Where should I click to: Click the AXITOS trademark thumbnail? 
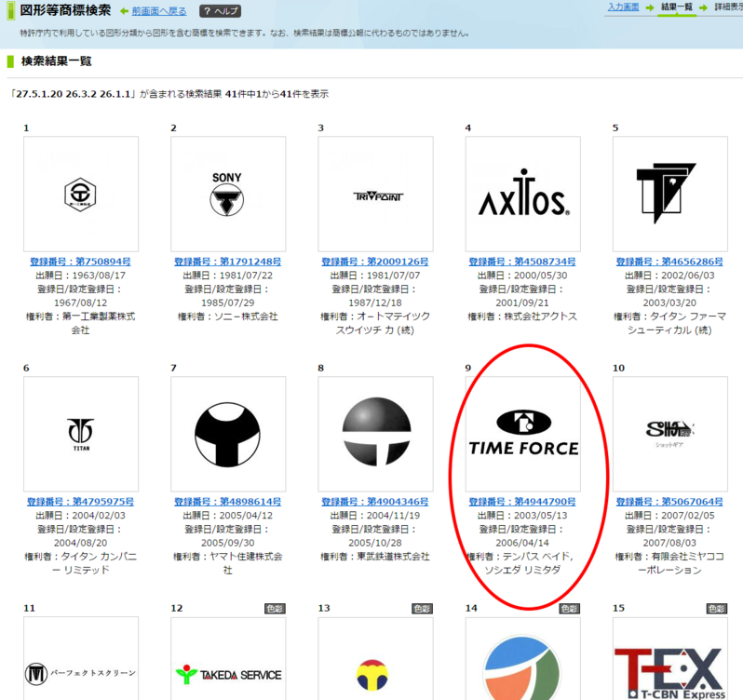pos(523,195)
